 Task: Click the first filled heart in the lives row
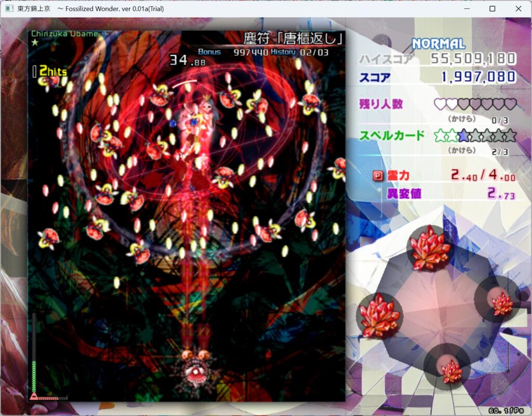click(x=440, y=104)
